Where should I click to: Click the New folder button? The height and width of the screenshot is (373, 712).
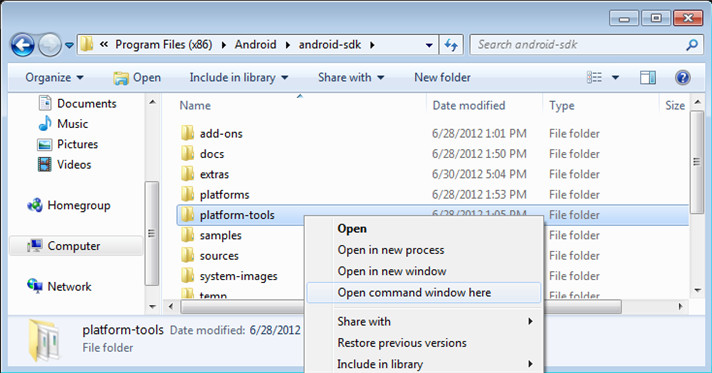click(442, 78)
